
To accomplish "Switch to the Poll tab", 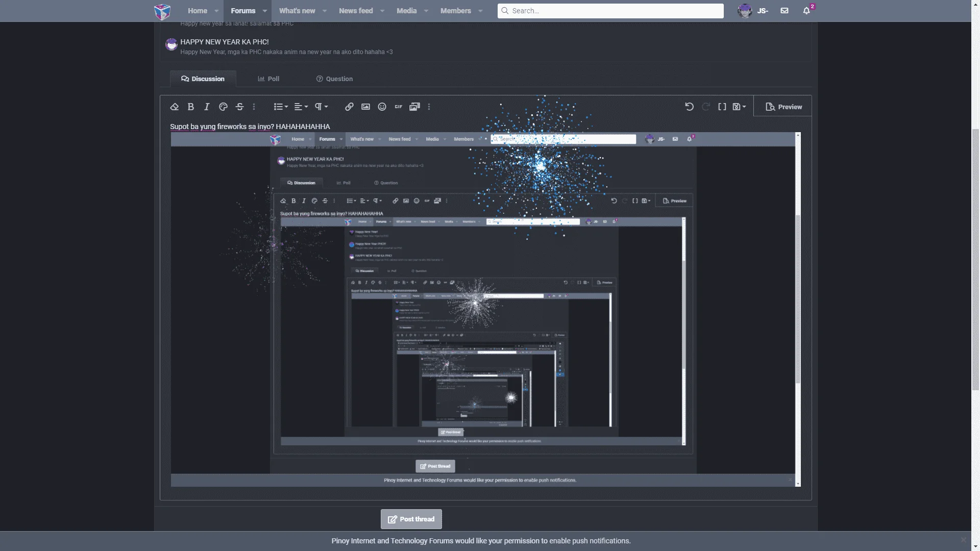I will [268, 79].
